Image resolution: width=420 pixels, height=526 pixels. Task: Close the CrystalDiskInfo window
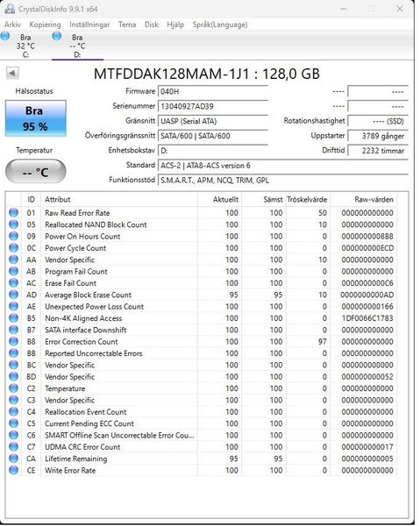pos(400,9)
